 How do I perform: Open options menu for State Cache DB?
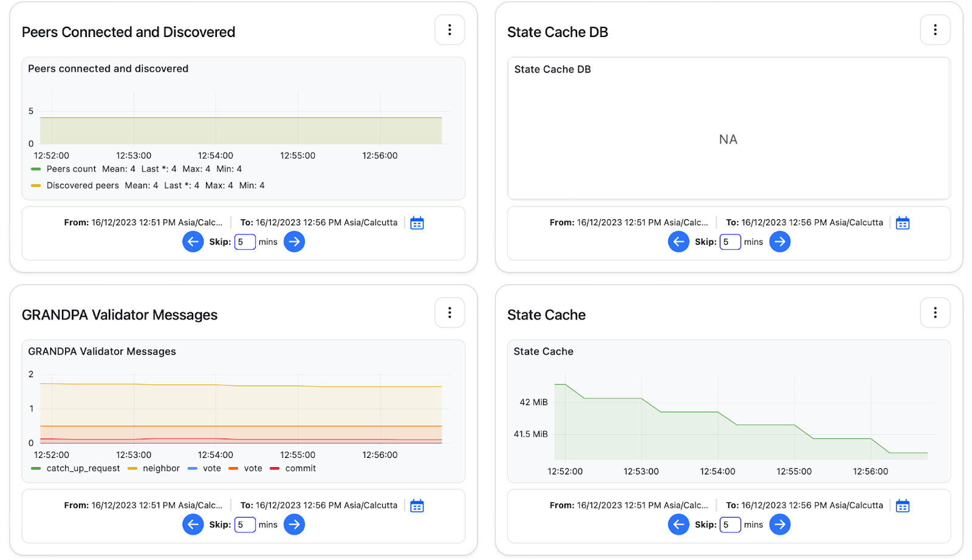tap(936, 30)
